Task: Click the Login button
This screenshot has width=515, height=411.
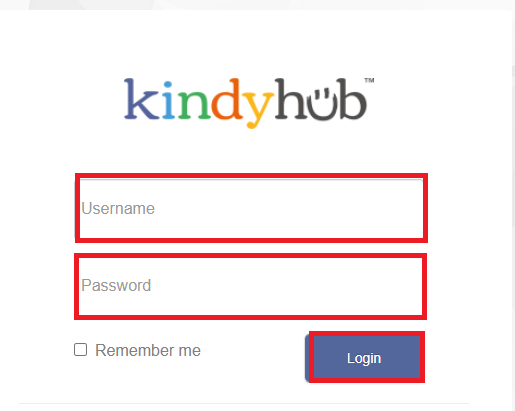Action: point(365,358)
